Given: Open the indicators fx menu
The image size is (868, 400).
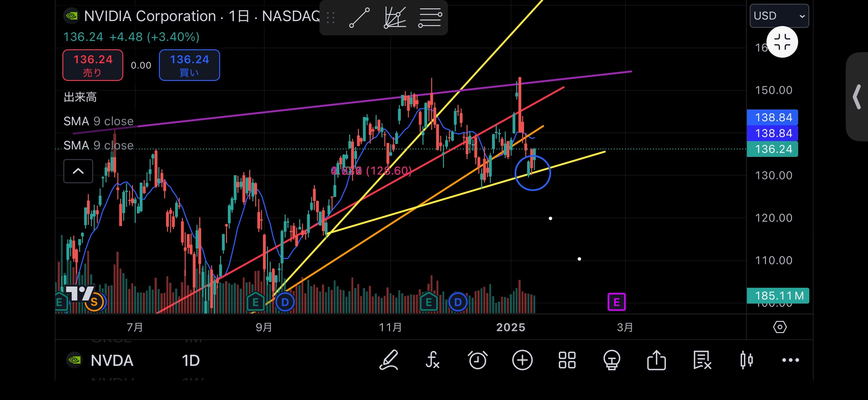Looking at the screenshot, I should tap(433, 360).
